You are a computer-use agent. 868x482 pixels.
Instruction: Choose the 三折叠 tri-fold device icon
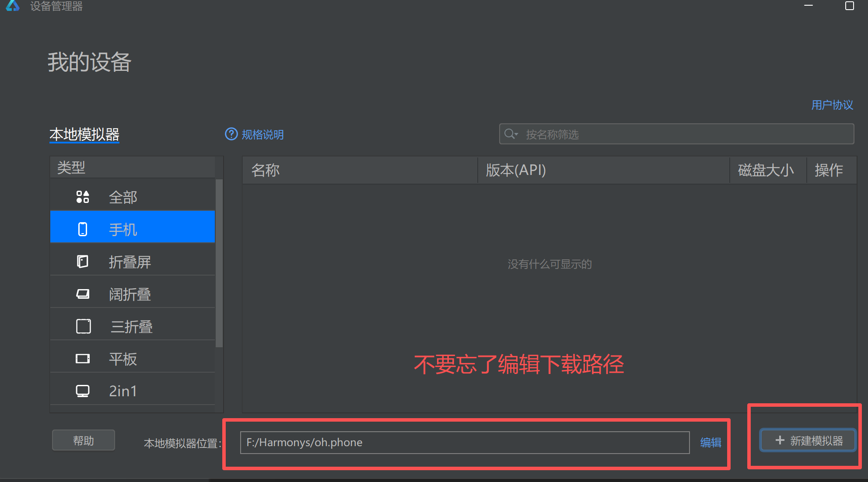(x=83, y=325)
